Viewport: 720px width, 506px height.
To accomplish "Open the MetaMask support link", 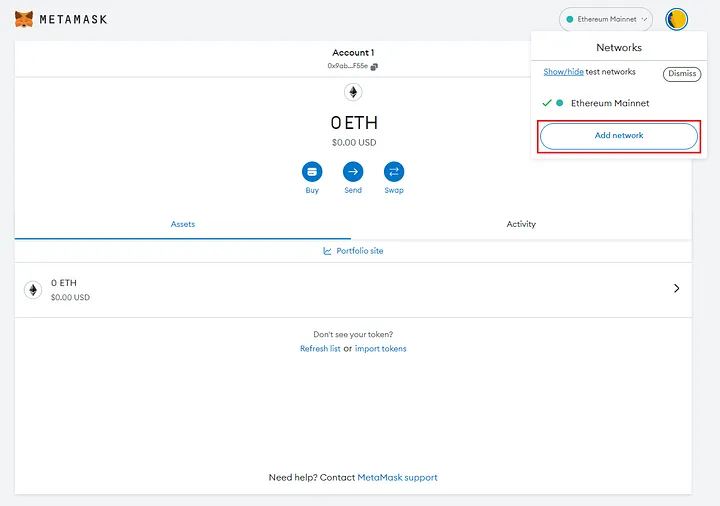I will 397,478.
